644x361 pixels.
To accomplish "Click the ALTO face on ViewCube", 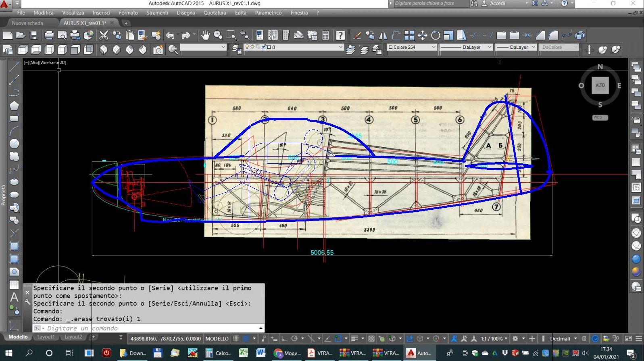I will pyautogui.click(x=600, y=86).
